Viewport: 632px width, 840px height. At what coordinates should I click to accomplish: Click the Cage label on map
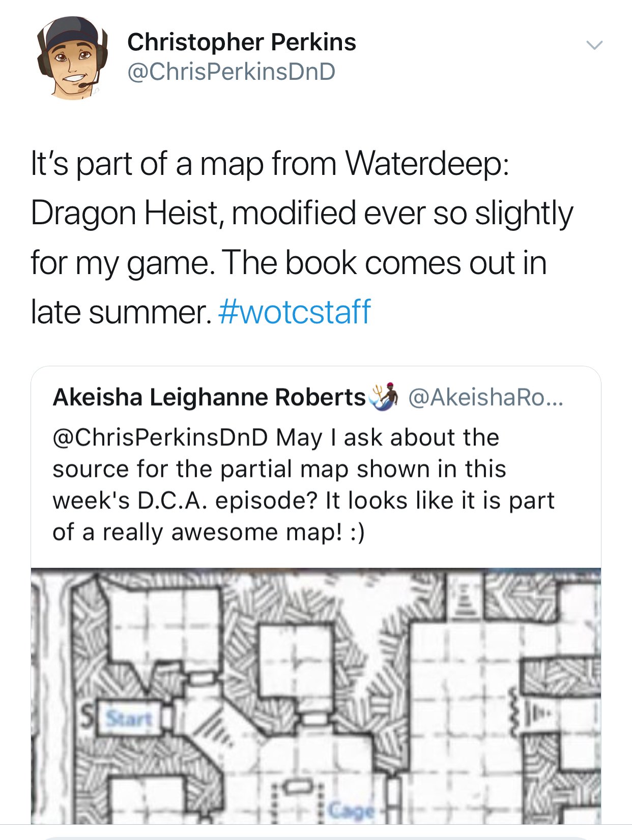(x=351, y=809)
